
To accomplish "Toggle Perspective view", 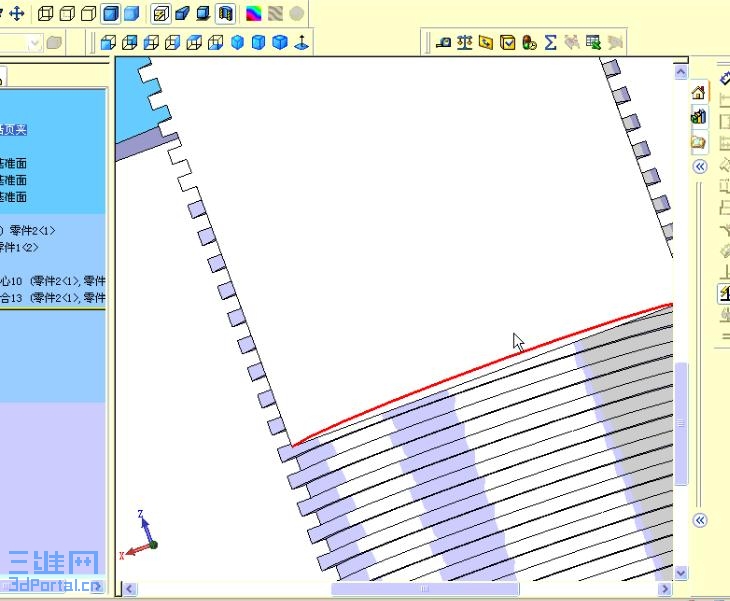I will click(x=182, y=14).
